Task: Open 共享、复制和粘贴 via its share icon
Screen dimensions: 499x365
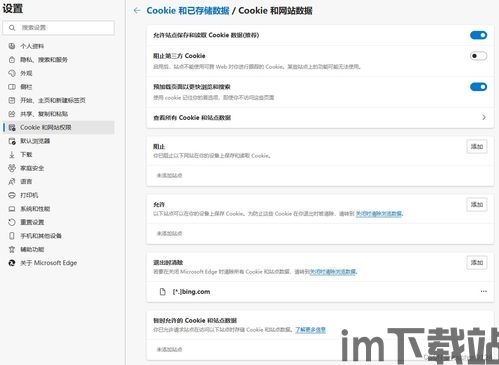Action: coord(12,114)
